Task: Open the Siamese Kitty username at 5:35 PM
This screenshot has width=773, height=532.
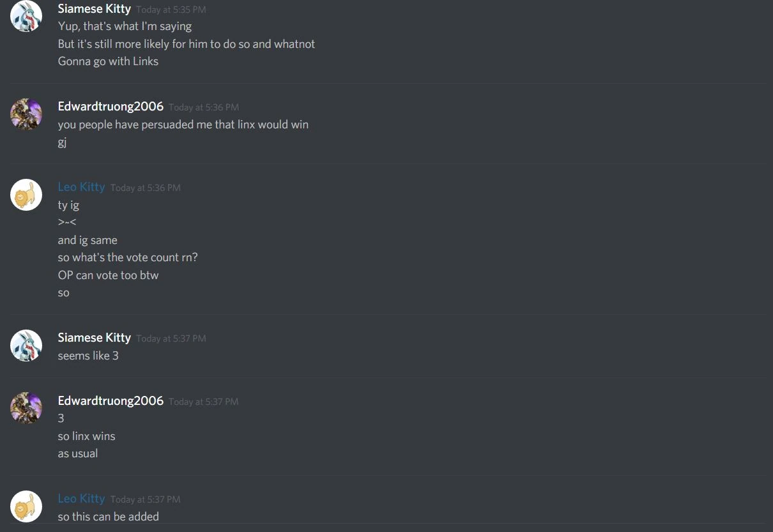Action: (x=94, y=9)
